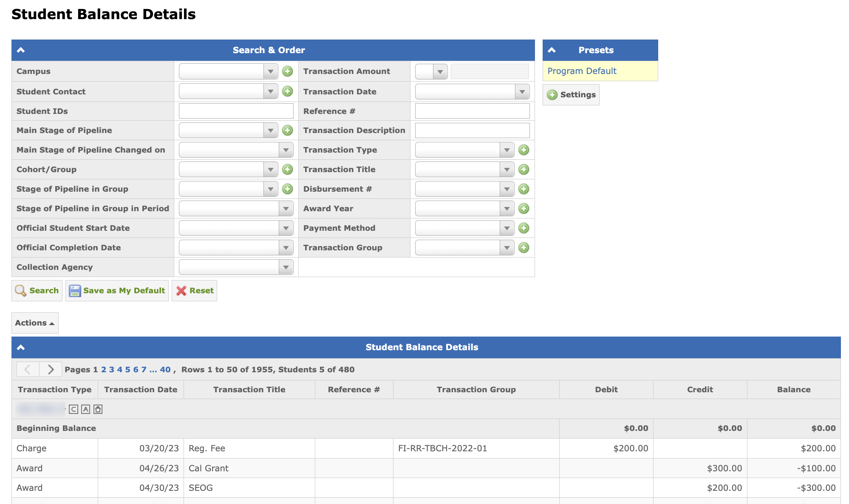Viewport: 849px width, 504px height.
Task: Collapse the Presets panel
Action: (552, 50)
